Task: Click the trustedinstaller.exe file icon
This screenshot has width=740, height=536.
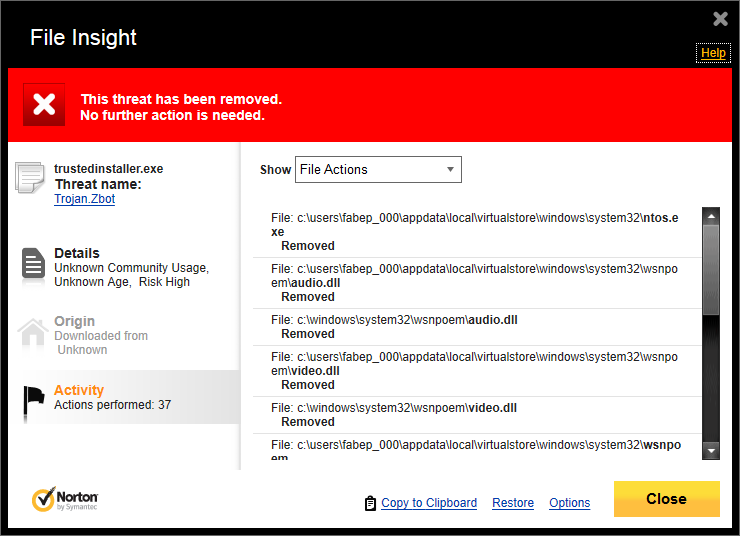Action: pos(31,178)
